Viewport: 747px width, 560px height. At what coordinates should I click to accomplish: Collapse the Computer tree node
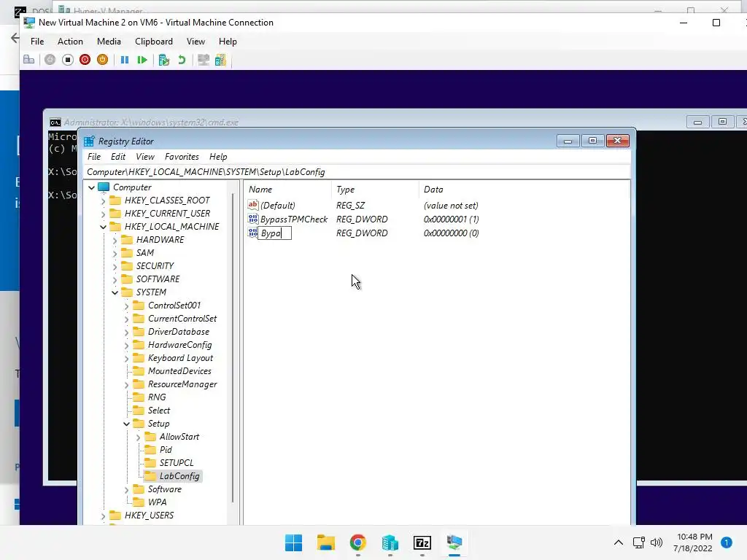(91, 187)
